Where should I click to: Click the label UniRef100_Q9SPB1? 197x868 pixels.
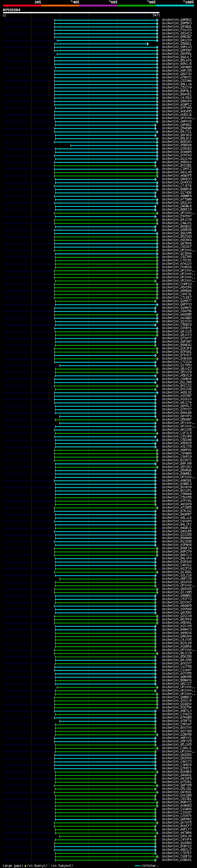pyautogui.click(x=177, y=54)
